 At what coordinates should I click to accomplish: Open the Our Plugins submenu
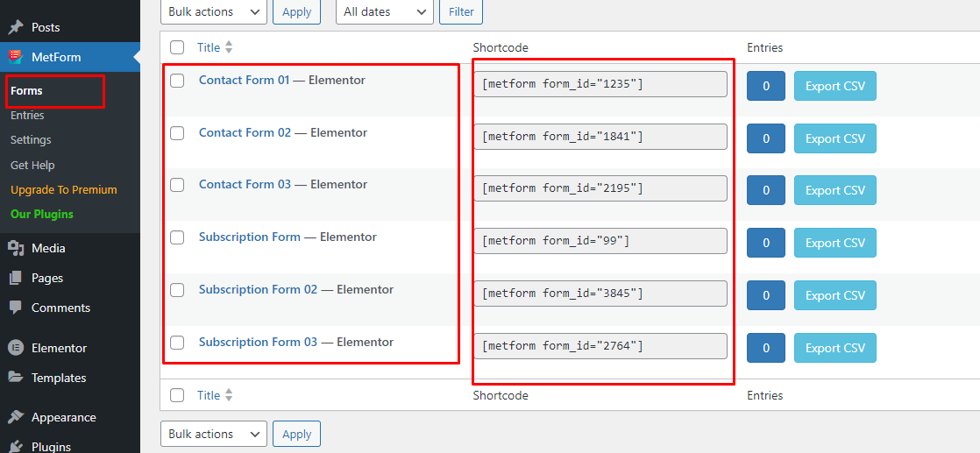pyautogui.click(x=42, y=215)
